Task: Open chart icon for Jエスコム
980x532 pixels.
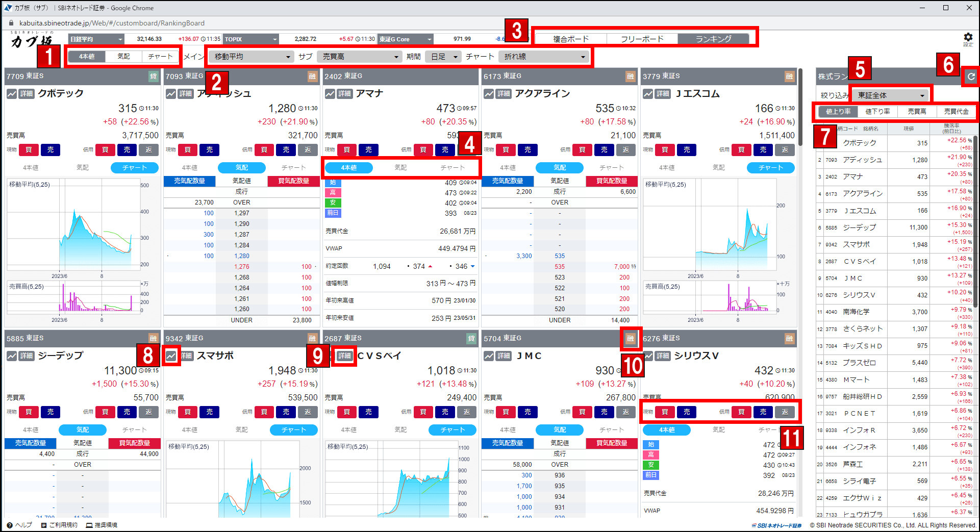Action: (648, 94)
